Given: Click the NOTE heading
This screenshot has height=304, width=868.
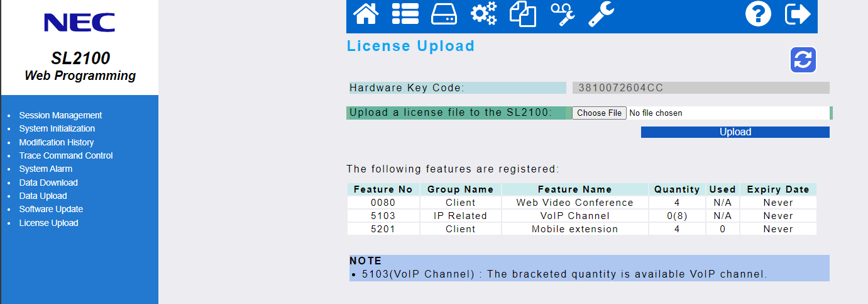Looking at the screenshot, I should click(x=365, y=261).
